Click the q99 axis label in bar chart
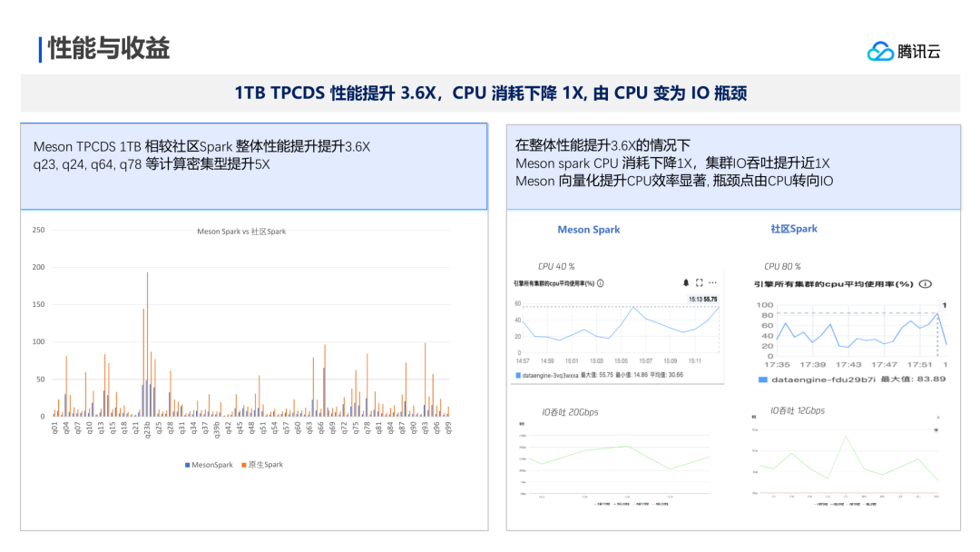 [x=447, y=429]
